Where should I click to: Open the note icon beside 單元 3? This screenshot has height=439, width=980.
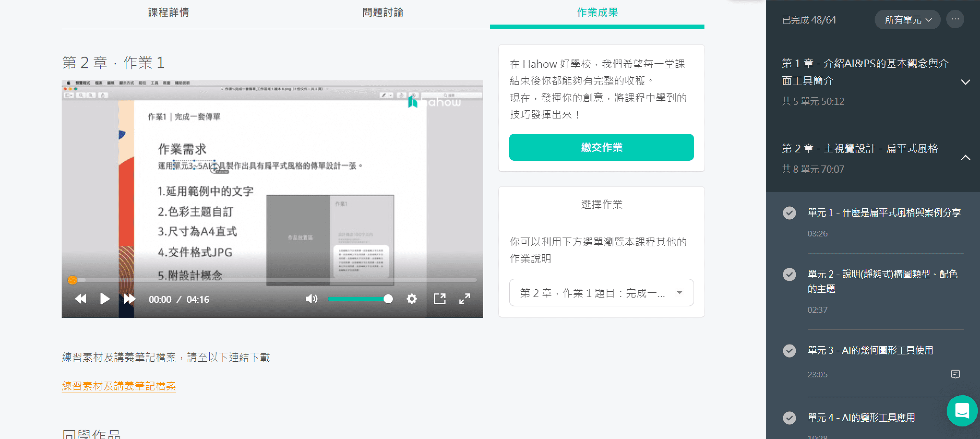(955, 374)
